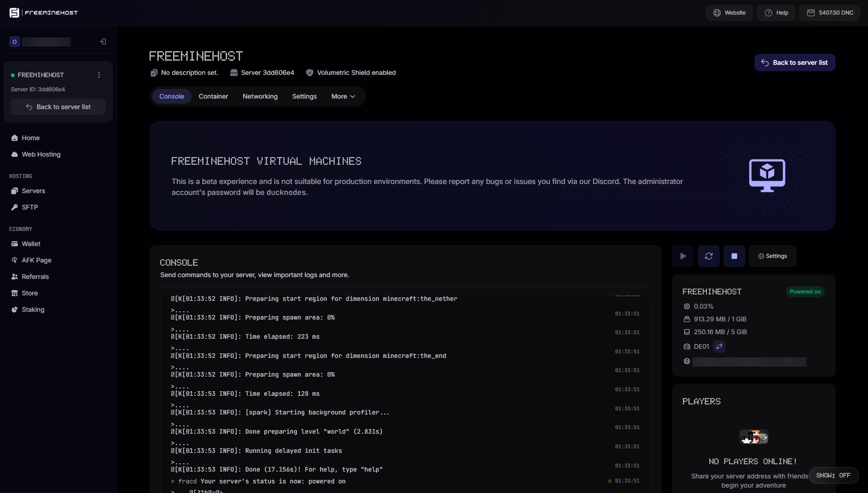Image resolution: width=868 pixels, height=493 pixels.
Task: Click 'Volumetric Shield enabled' label
Action: point(356,73)
